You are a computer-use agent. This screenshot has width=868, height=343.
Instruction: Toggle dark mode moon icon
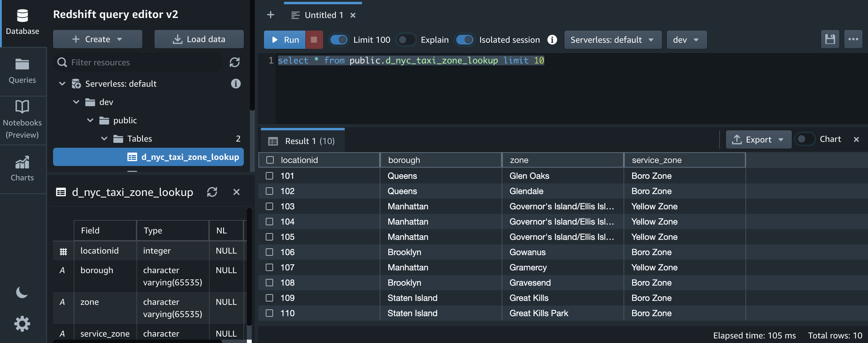click(x=22, y=292)
